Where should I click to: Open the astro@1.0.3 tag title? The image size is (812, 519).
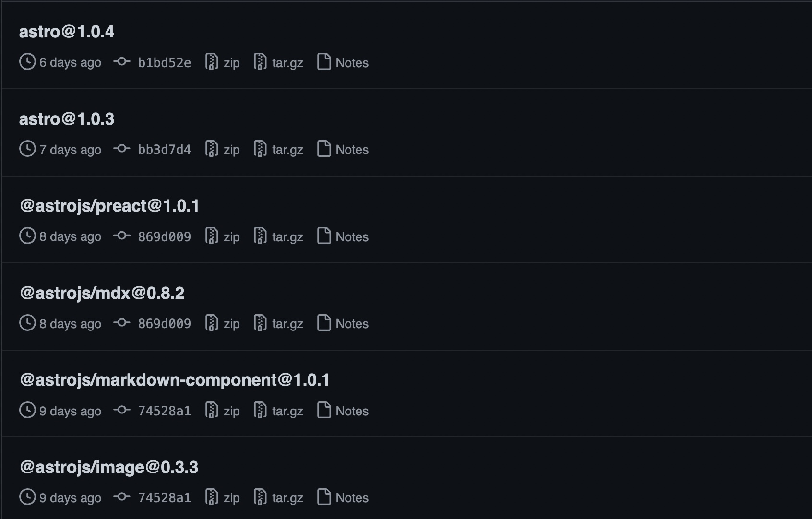(x=67, y=119)
